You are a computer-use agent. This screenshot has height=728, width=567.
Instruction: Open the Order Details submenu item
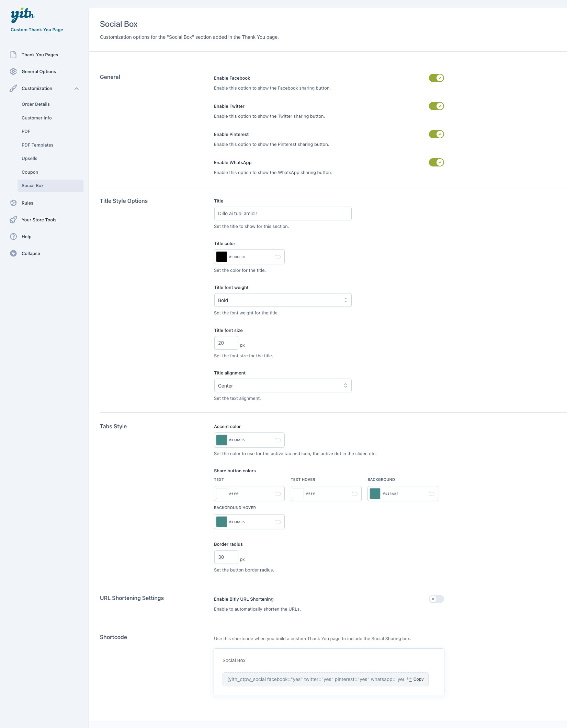pos(36,104)
